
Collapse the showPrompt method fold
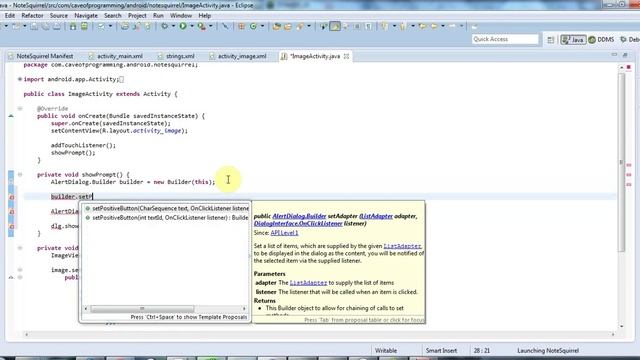click(x=20, y=175)
